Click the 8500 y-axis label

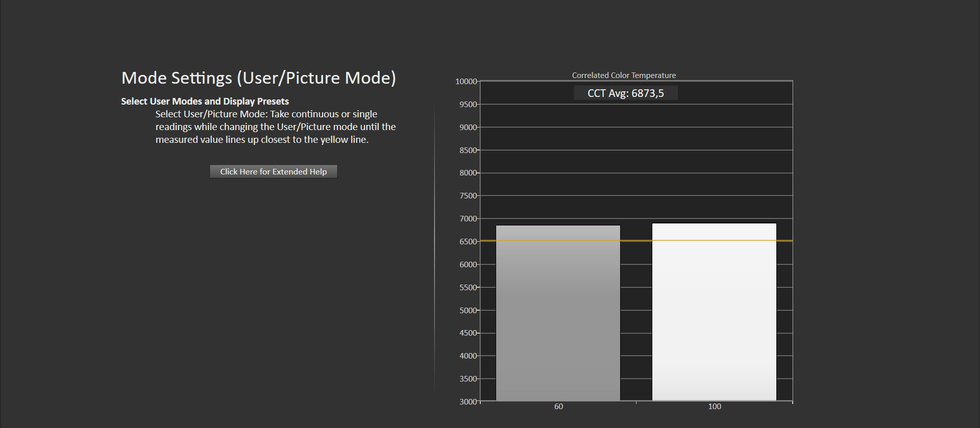point(468,150)
